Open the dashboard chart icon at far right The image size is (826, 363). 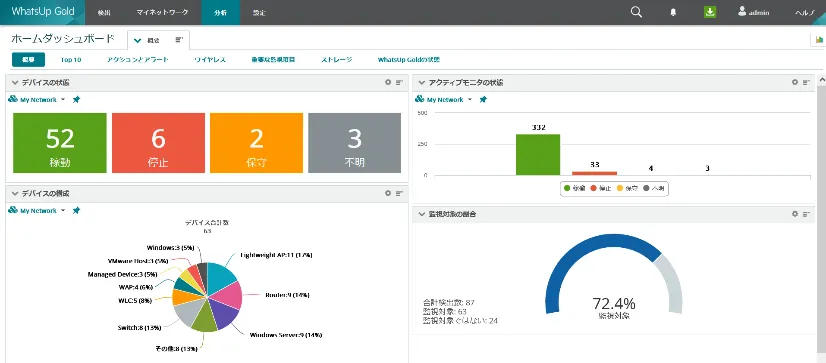tap(819, 40)
